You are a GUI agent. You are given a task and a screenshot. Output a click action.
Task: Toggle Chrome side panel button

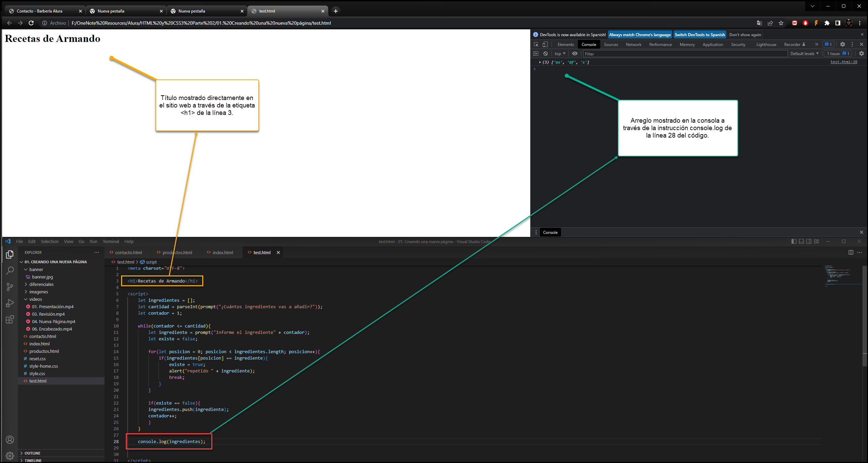tap(838, 23)
